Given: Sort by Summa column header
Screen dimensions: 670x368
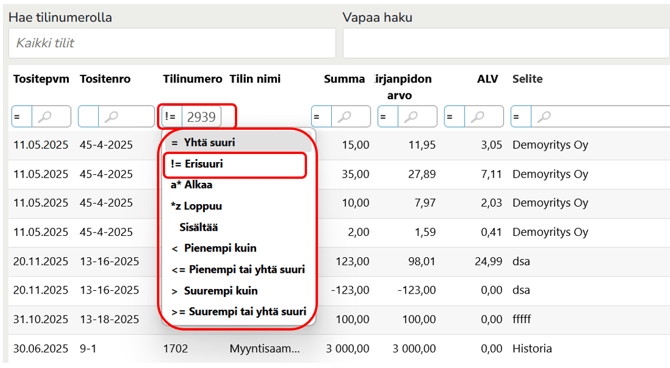Looking at the screenshot, I should coord(344,79).
